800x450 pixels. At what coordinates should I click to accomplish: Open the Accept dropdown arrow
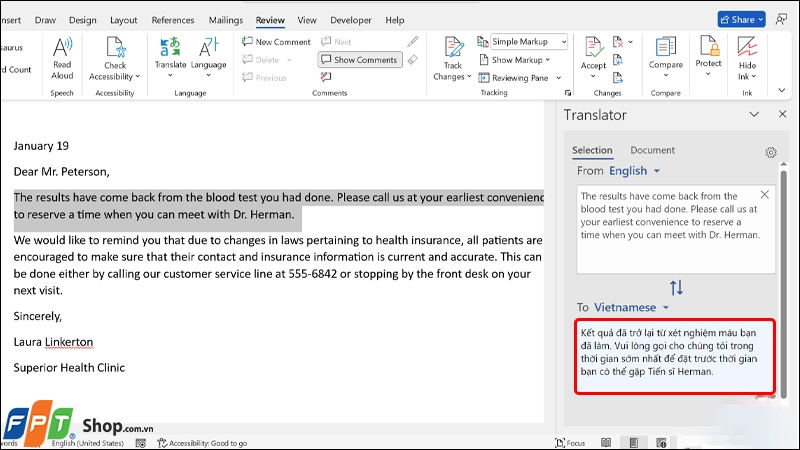(x=593, y=77)
